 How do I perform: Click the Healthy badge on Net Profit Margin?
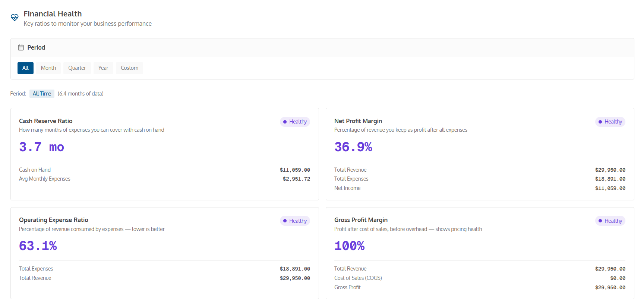(610, 122)
